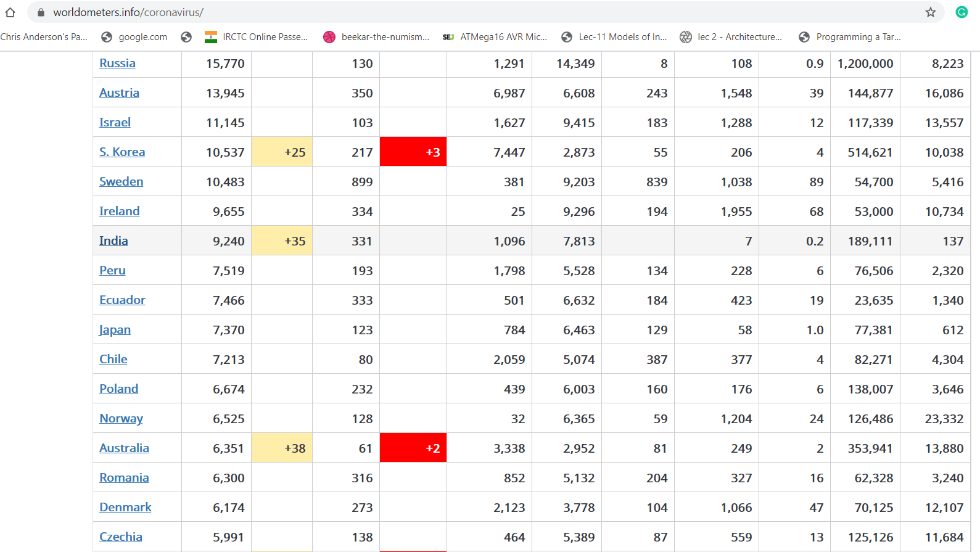Open Chris Anderson's Pa... bookmark

44,37
